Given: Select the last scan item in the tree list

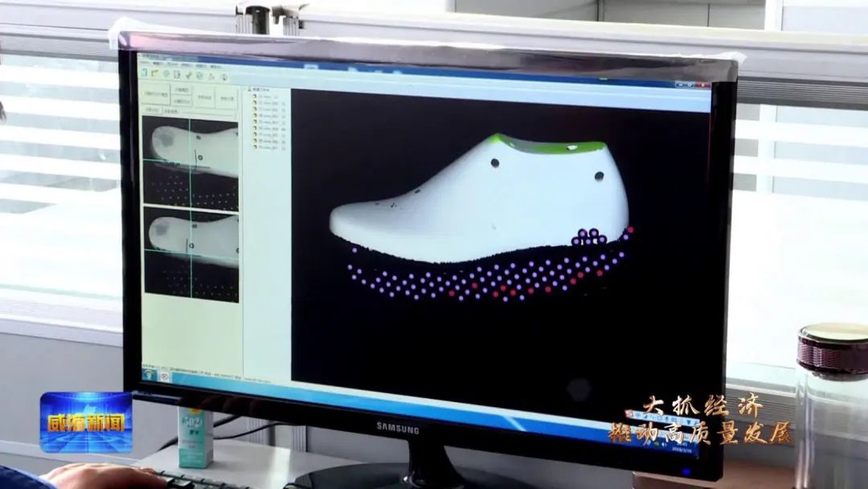Looking at the screenshot, I should point(268,147).
